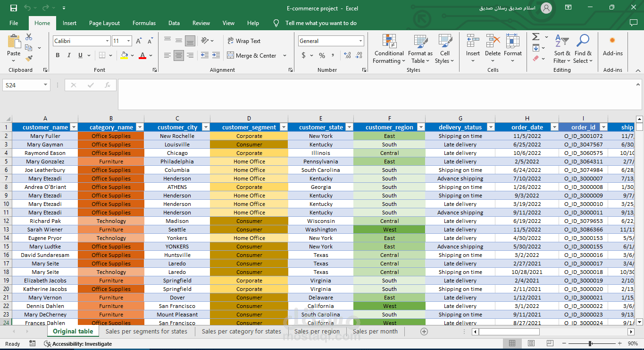Click the Merge & Center button

(252, 55)
